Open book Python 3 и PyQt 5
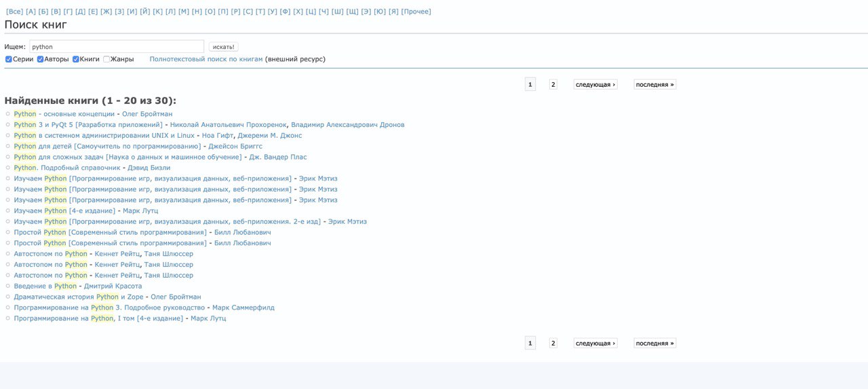Image resolution: width=868 pixels, height=389 pixels. click(88, 125)
